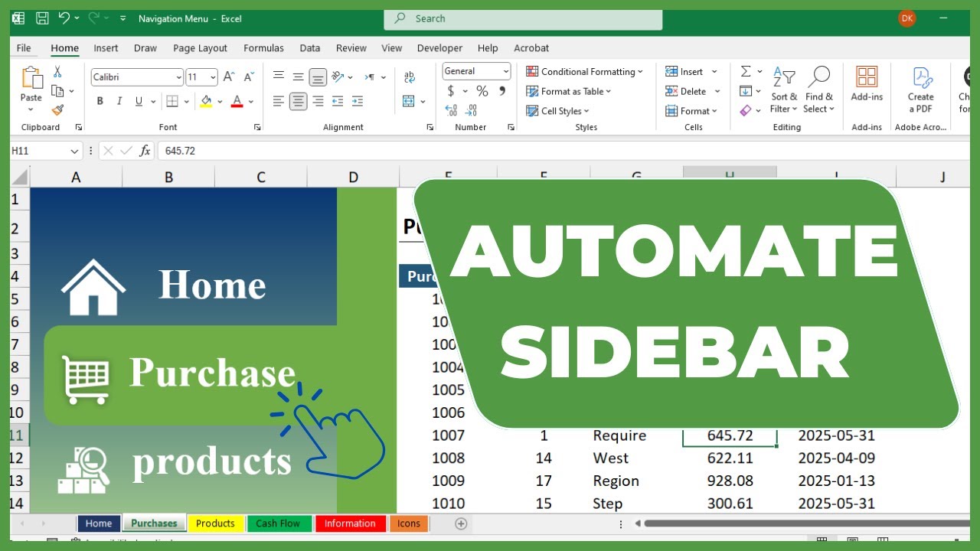
Task: Switch to the Developer ribbon tab
Action: [439, 47]
